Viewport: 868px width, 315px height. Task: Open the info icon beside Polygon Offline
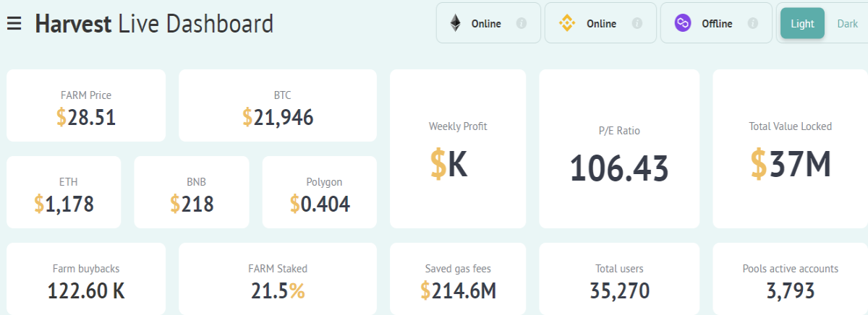[x=752, y=23]
